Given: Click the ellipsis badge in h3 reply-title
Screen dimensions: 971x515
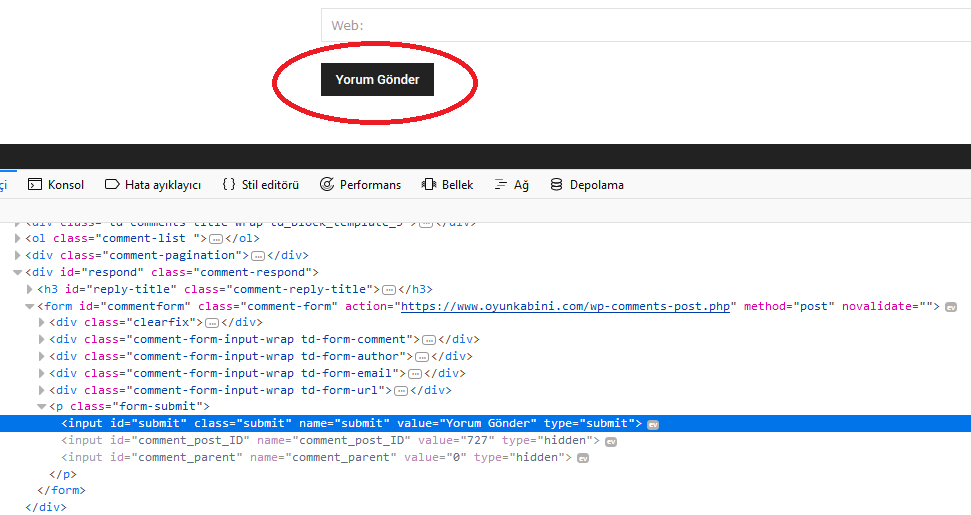Looking at the screenshot, I should click(389, 290).
